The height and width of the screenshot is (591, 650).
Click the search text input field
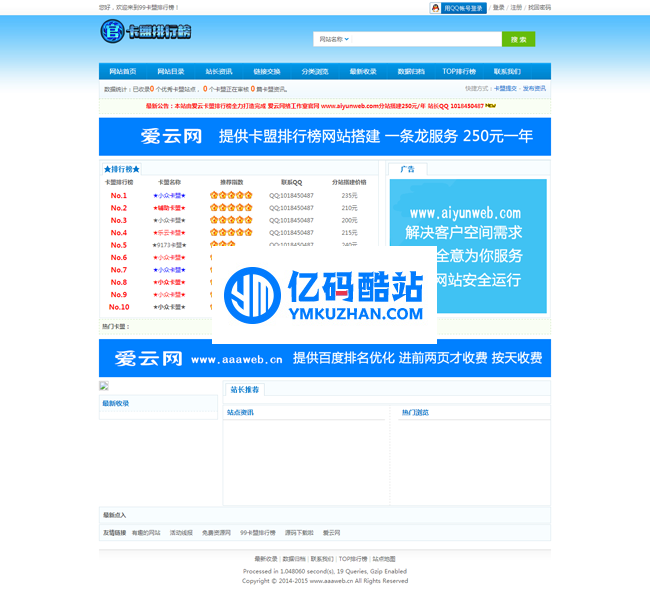coord(427,39)
